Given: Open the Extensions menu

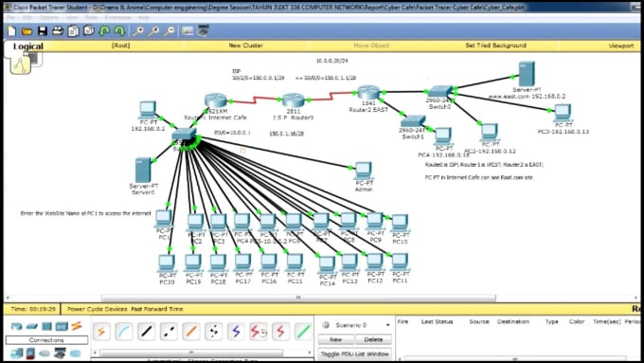Looking at the screenshot, I should (117, 18).
